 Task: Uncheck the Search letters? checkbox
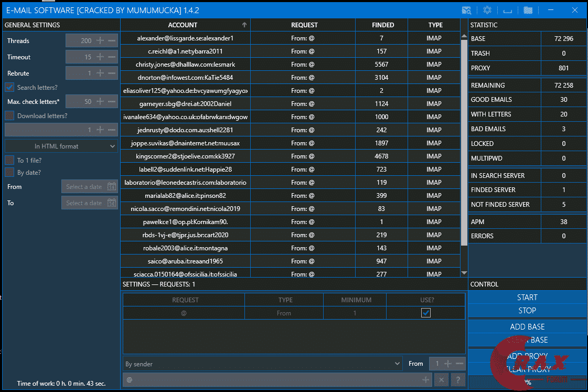pyautogui.click(x=9, y=87)
